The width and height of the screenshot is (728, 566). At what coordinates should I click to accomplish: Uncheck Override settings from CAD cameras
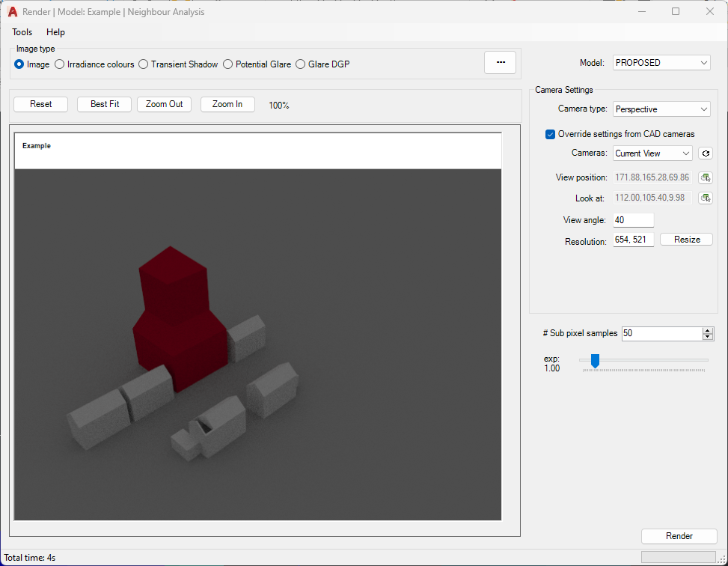[550, 134]
